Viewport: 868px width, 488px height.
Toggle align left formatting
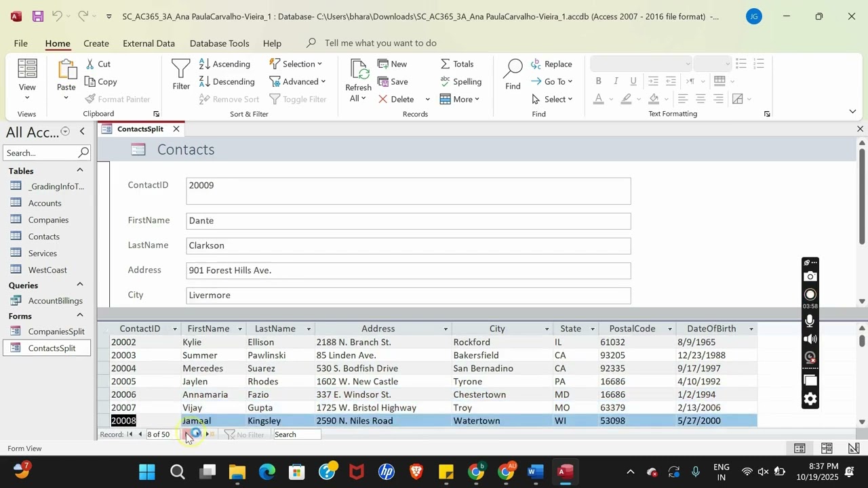[x=683, y=99]
